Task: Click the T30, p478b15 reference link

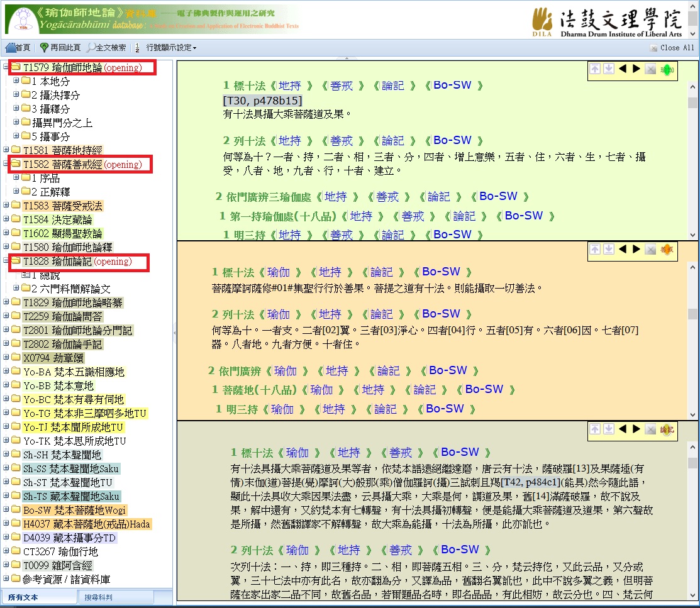Action: [262, 101]
